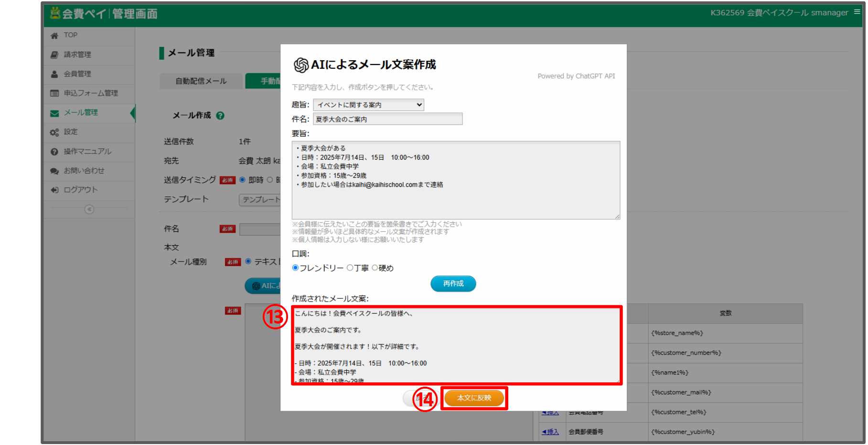This screenshot has height=445, width=868.
Task: Click the 操作マニュアル question mark icon
Action: pos(54,152)
